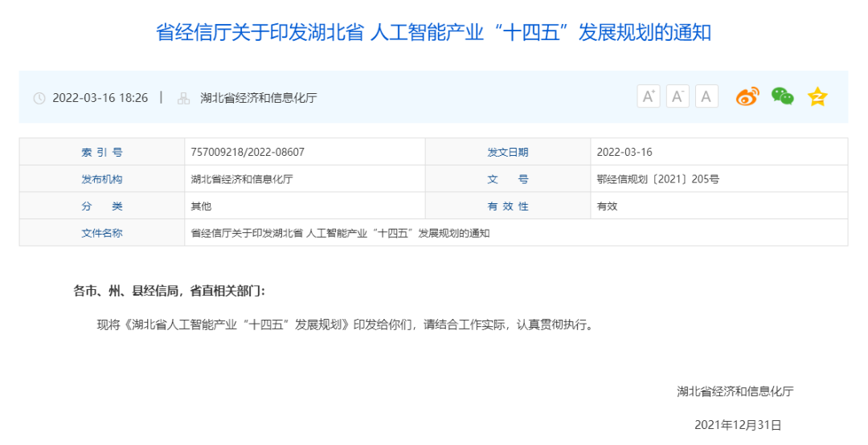Click the timestamp 2022-03-16 18:26

100,98
